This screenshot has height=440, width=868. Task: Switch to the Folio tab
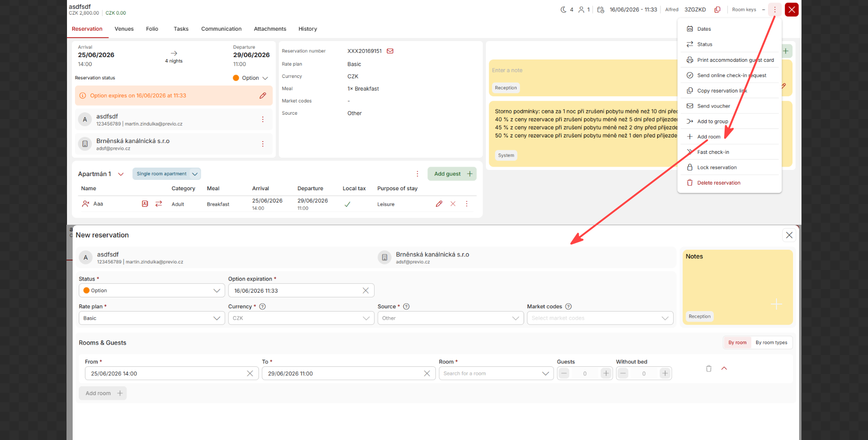pos(152,29)
